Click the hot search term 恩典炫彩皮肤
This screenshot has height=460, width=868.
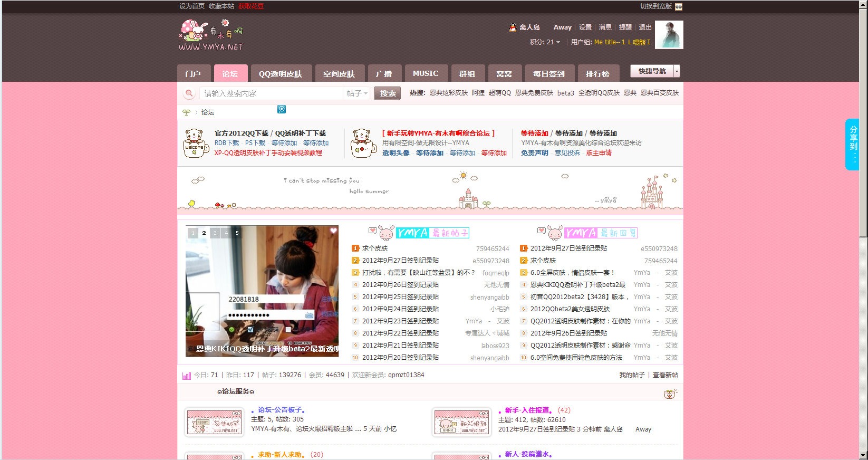click(449, 93)
